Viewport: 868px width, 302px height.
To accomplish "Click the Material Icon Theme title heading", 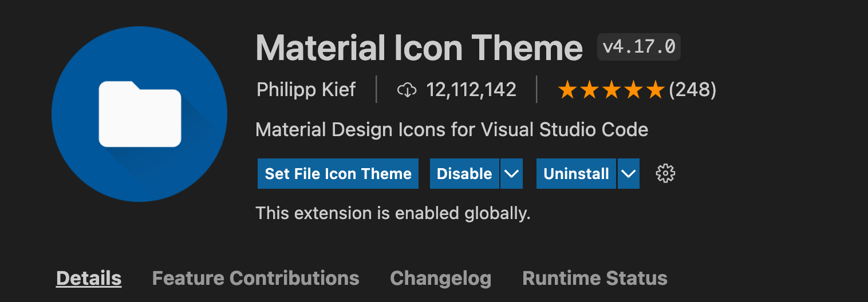I will [419, 48].
